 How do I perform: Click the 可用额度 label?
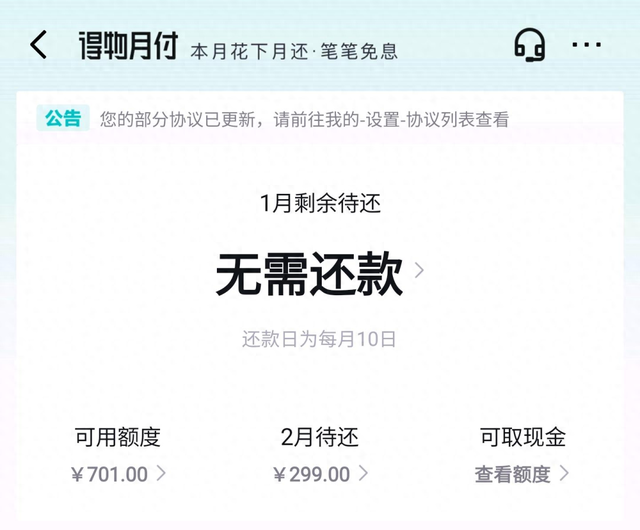pos(118,437)
